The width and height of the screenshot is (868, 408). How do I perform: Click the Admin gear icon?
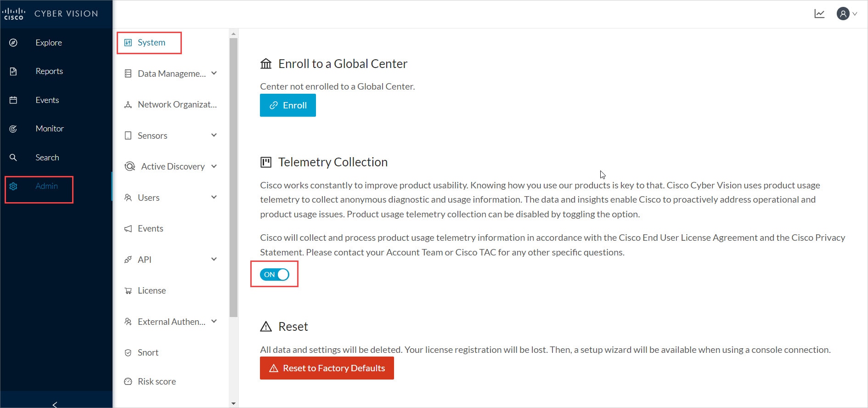[x=13, y=186]
